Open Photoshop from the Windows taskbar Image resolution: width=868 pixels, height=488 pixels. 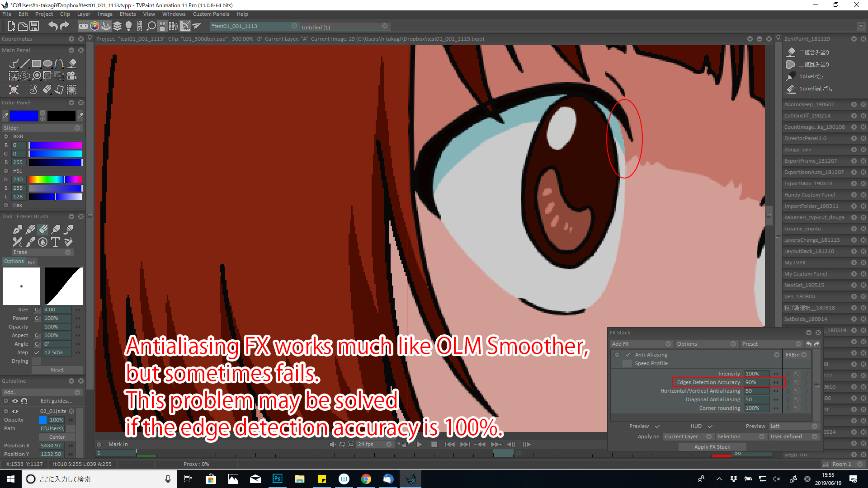[x=277, y=479]
